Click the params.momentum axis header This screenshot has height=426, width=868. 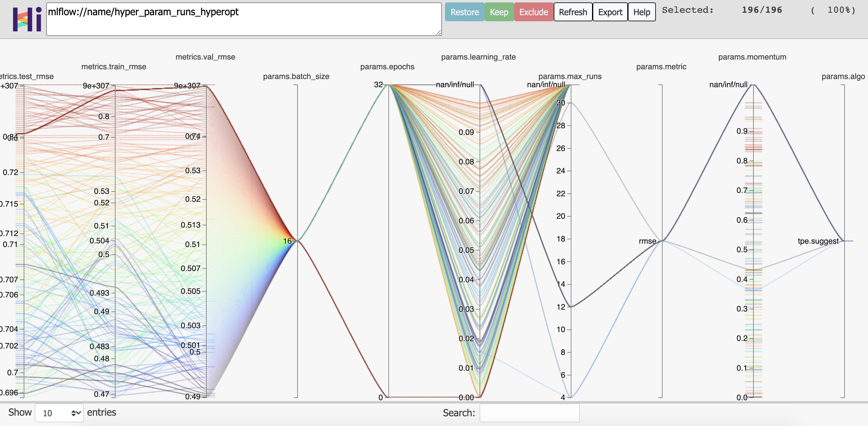pos(752,57)
